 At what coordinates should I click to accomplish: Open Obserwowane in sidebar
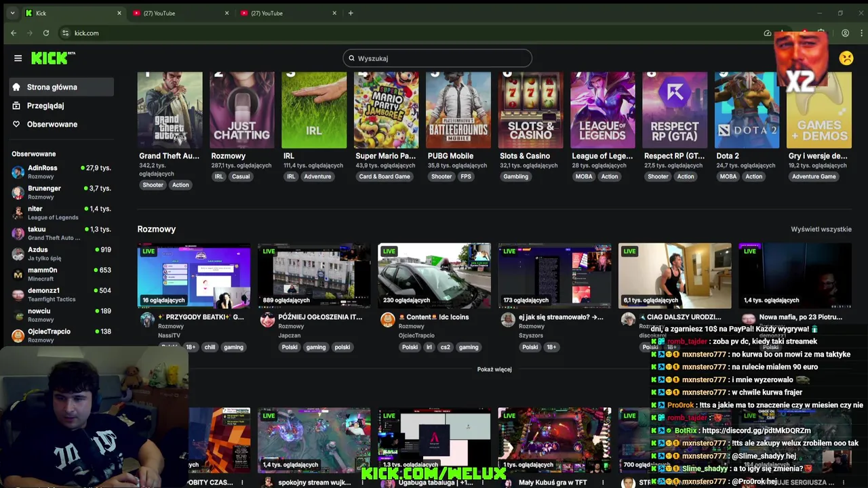click(61, 124)
